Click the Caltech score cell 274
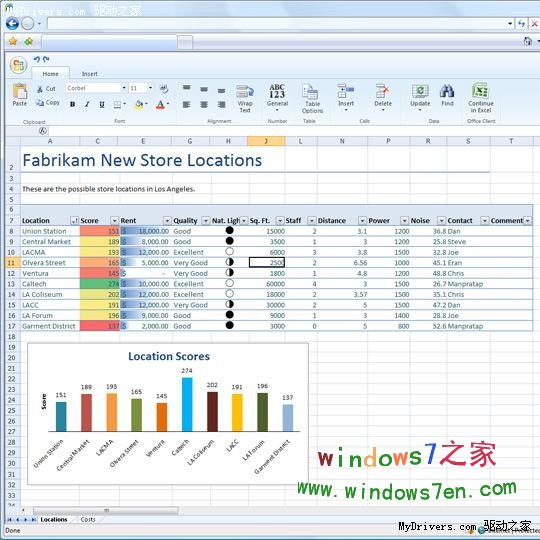Screen dimensions: 540x540 click(x=100, y=284)
